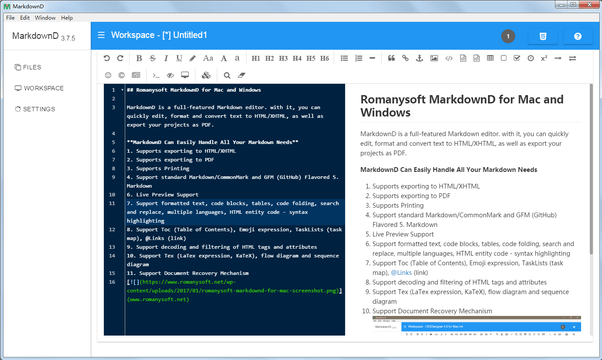Screen dimensions: 602x360
Task: Open the help question mark button
Action: coord(577,36)
